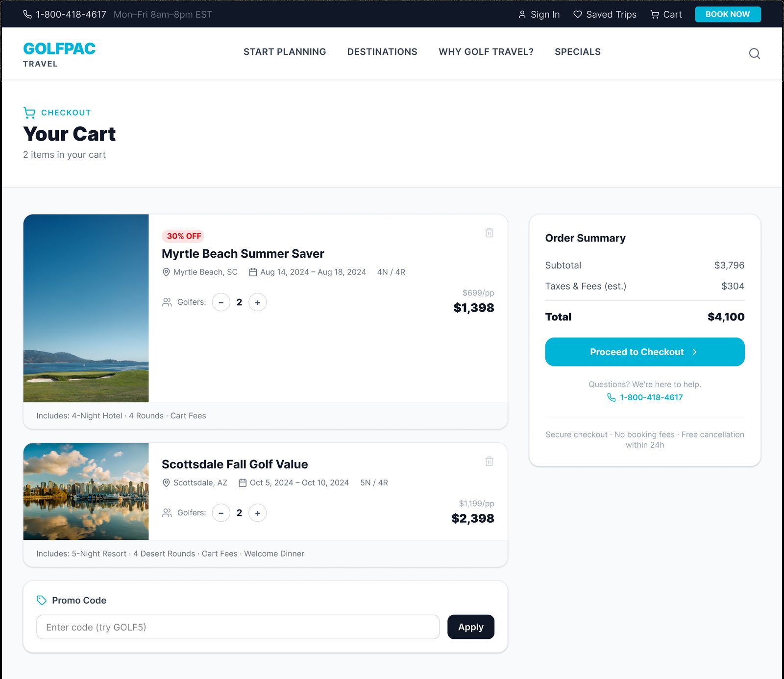This screenshot has height=679, width=784.
Task: Click the $699/pp rate
Action: pos(478,293)
